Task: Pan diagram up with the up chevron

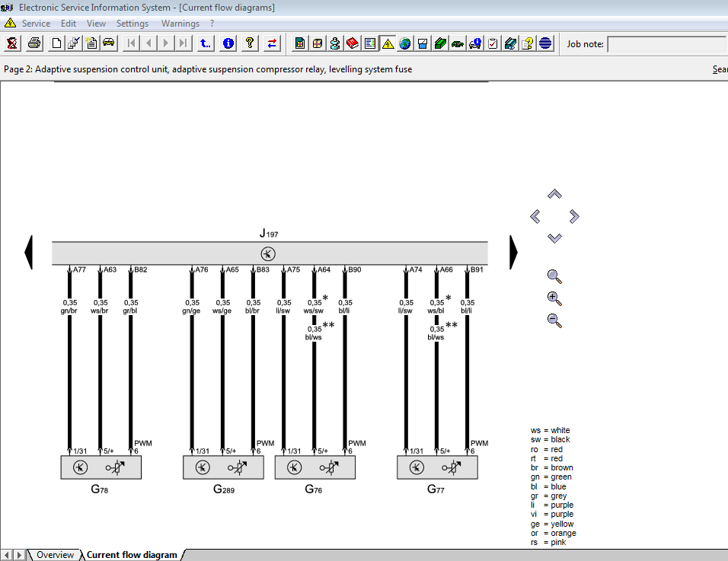Action: [x=554, y=194]
